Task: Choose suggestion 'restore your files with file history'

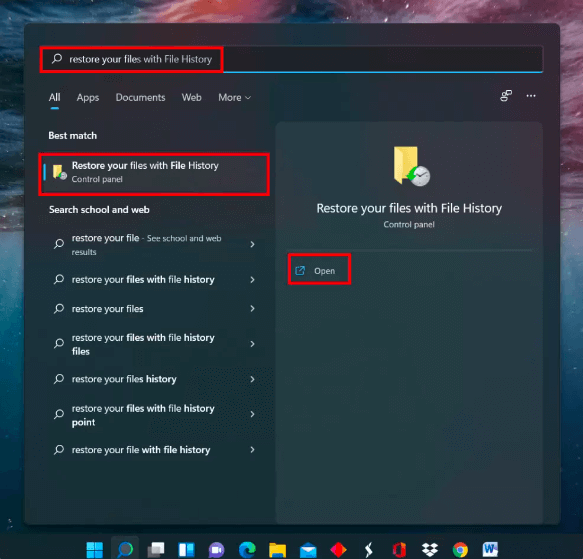Action: pyautogui.click(x=143, y=280)
